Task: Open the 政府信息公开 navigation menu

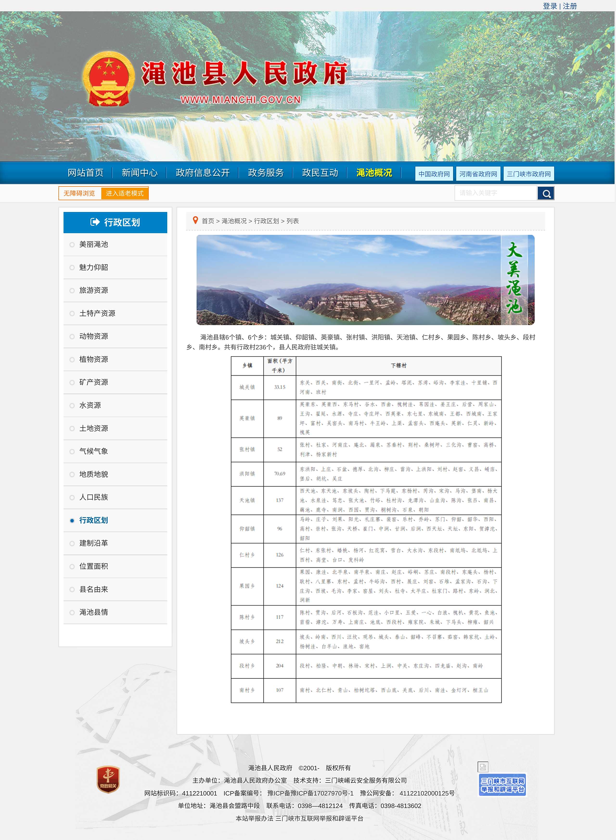Action: tap(202, 173)
